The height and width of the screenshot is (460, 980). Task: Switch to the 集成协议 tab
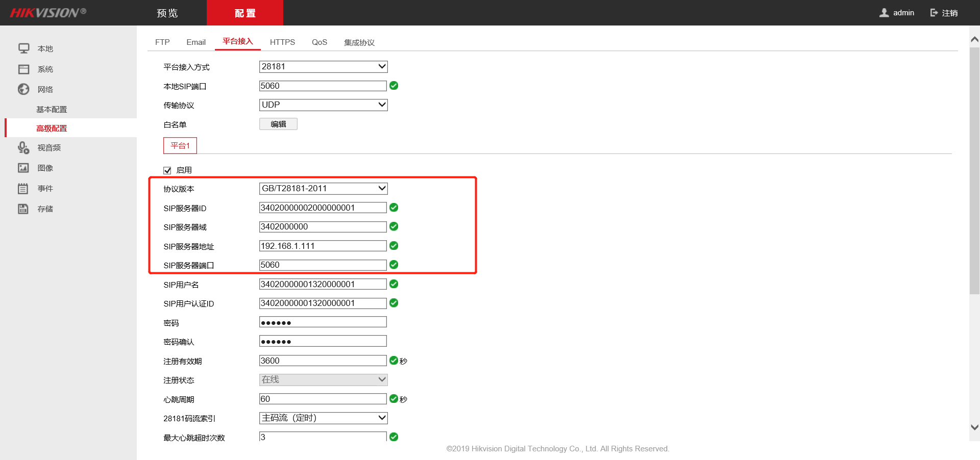click(x=359, y=42)
